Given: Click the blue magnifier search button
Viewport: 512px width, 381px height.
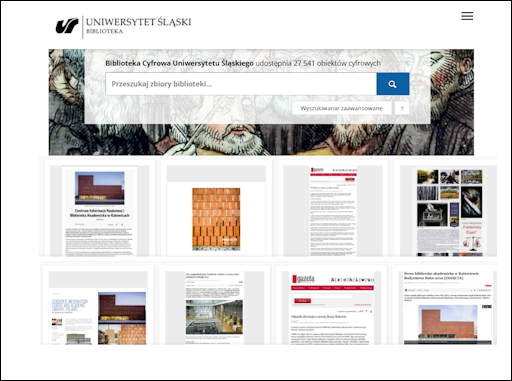Looking at the screenshot, I should point(393,84).
